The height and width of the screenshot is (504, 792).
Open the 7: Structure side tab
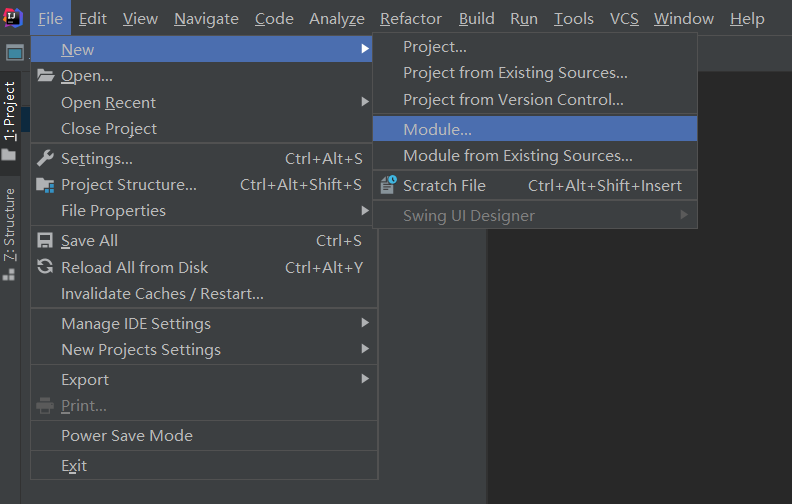click(x=10, y=224)
